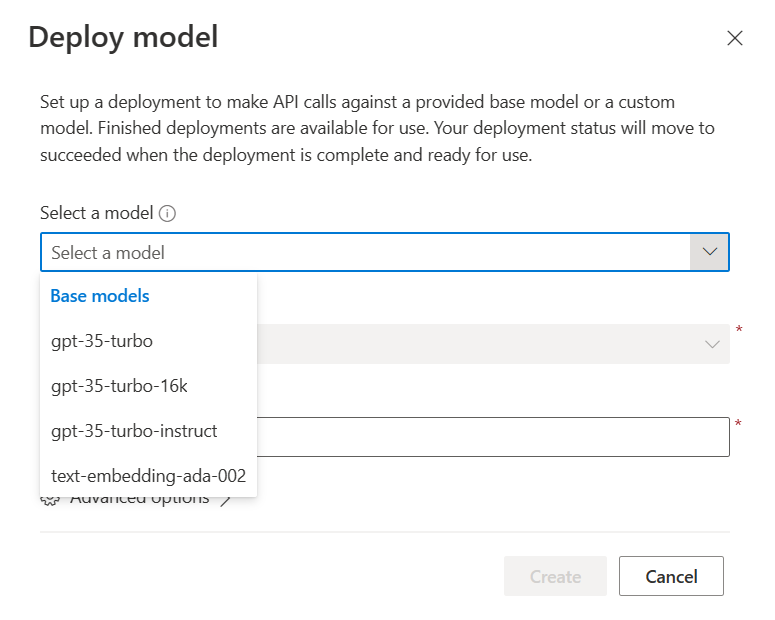
Task: Collapse the model list with the chevron arrow
Action: [710, 252]
